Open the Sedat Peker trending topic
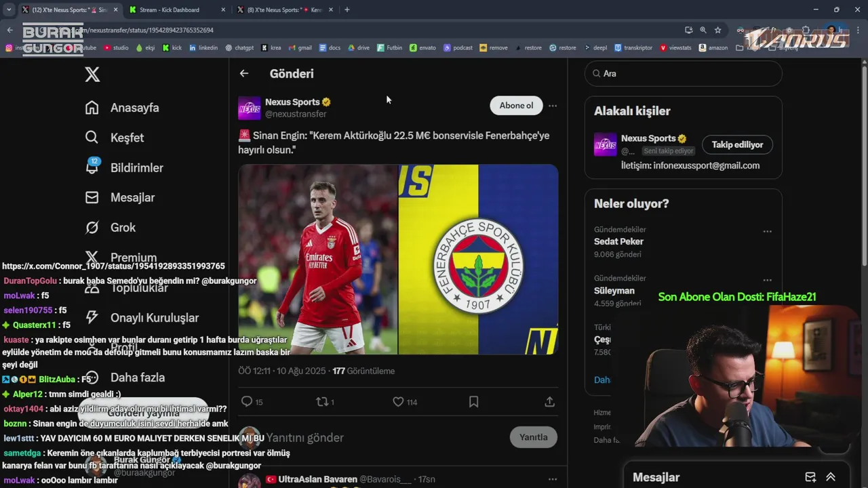The width and height of the screenshot is (868, 488). [618, 241]
